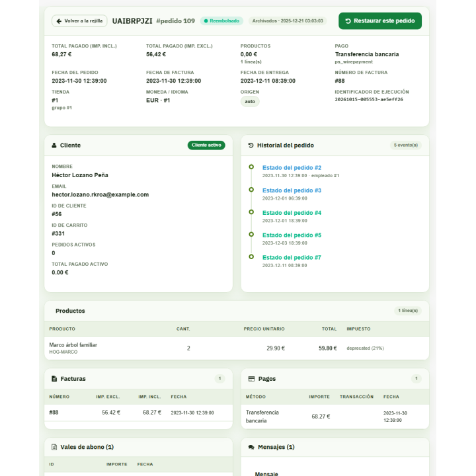Click the PRECIO UNITARIO column header
This screenshot has width=476, height=476.
point(264,329)
